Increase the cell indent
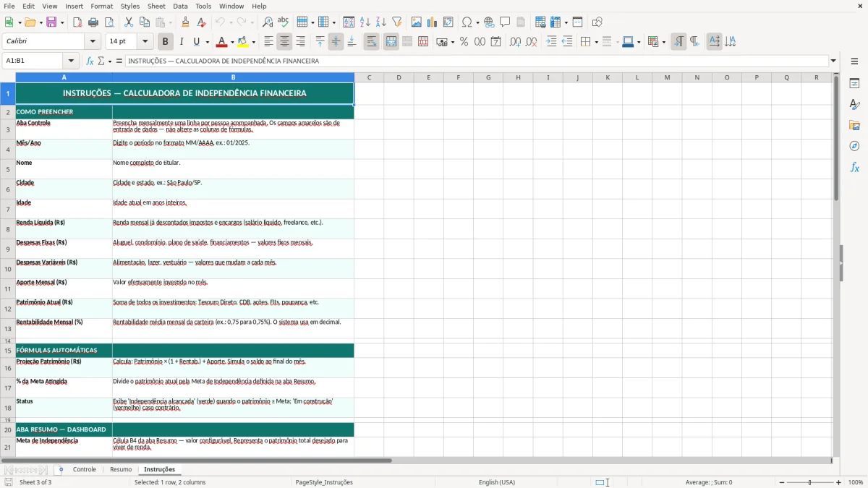Screen dimensions: 868x488 (551, 42)
